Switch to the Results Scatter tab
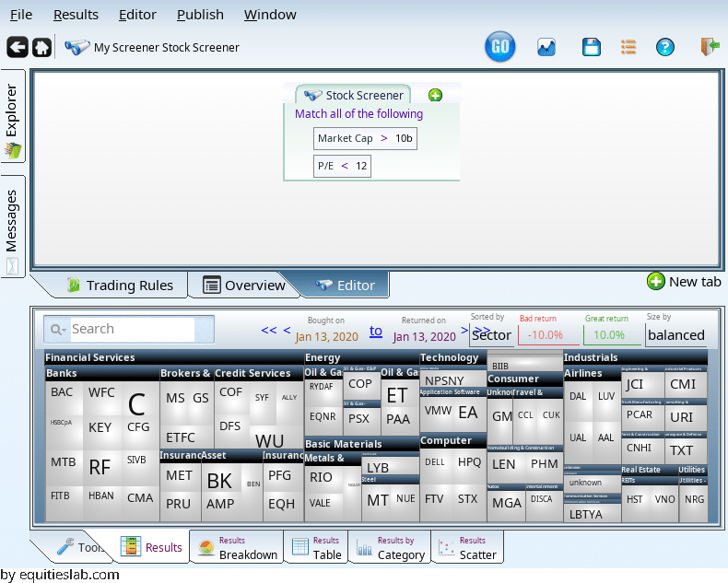This screenshot has height=583, width=728. pyautogui.click(x=467, y=548)
